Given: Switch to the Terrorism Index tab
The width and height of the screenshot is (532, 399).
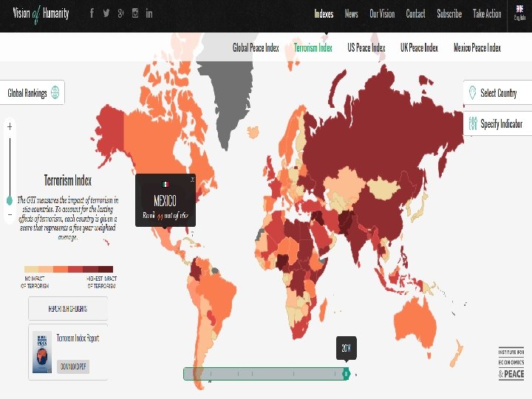Looking at the screenshot, I should pyautogui.click(x=313, y=48).
